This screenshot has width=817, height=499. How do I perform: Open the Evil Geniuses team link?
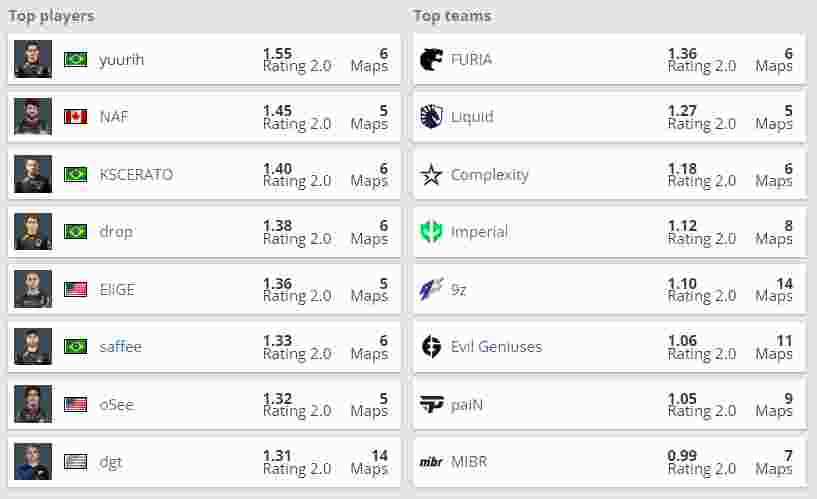coord(496,346)
